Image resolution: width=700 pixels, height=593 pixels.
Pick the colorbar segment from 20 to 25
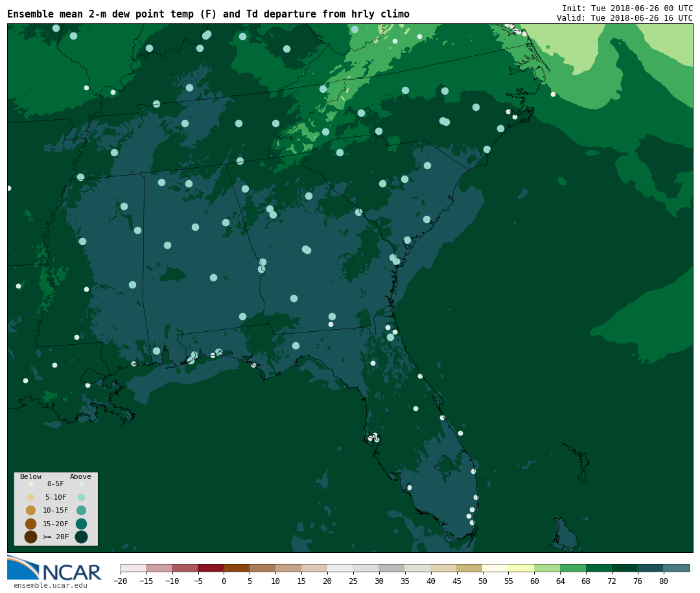point(341,568)
